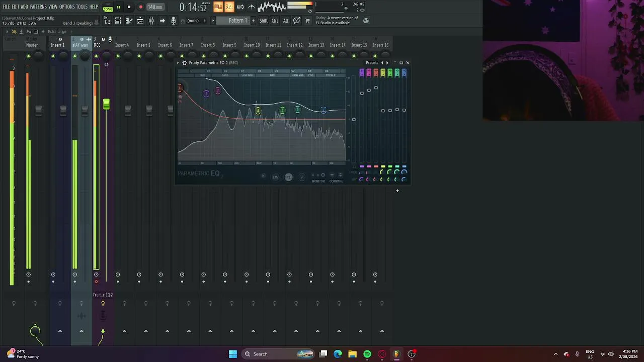Open the EQ COMPARE control
Viewport: 644px width, 362px height.
(336, 177)
